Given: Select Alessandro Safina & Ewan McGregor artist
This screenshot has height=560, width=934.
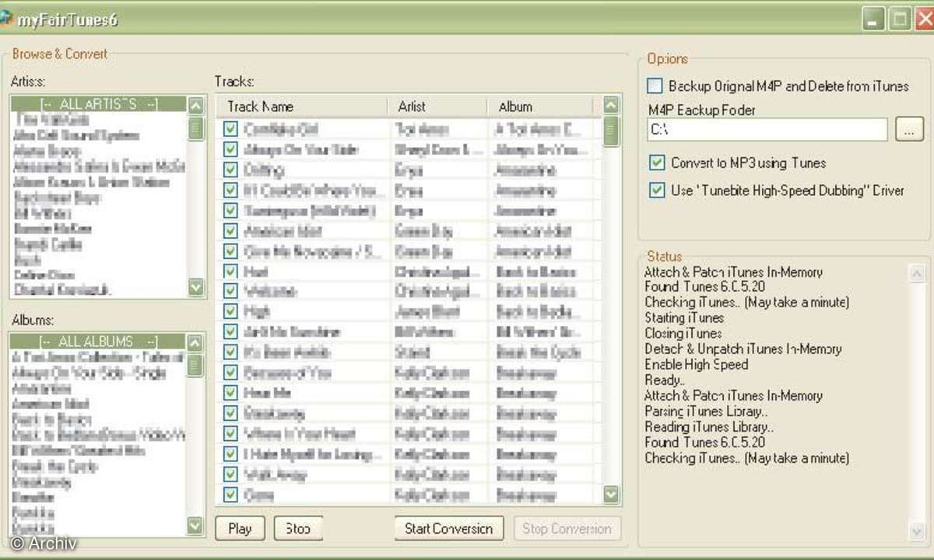Looking at the screenshot, I should [x=99, y=166].
